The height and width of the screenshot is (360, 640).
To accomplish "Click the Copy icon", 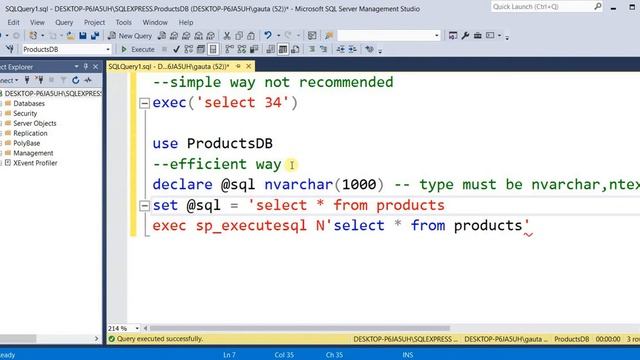I will click(x=239, y=36).
